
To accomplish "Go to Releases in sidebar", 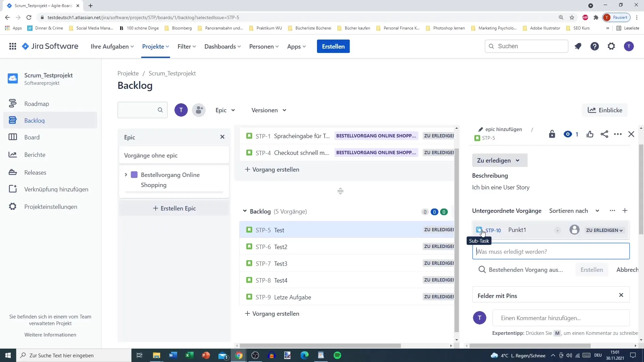I will pos(50,172).
